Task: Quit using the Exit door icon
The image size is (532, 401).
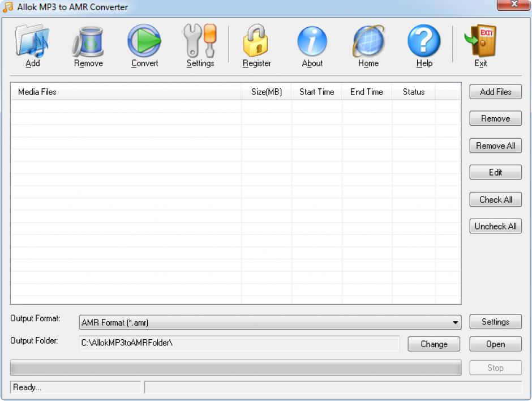Action: point(480,40)
